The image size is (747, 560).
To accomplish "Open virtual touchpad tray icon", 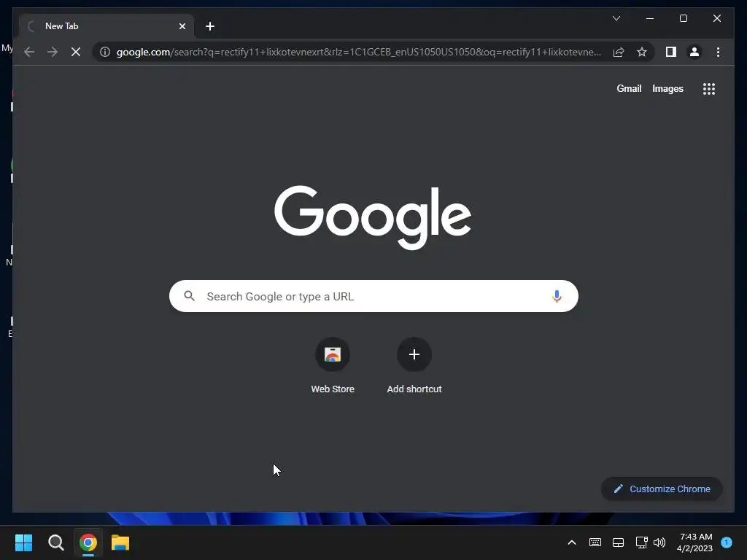I will click(x=618, y=542).
